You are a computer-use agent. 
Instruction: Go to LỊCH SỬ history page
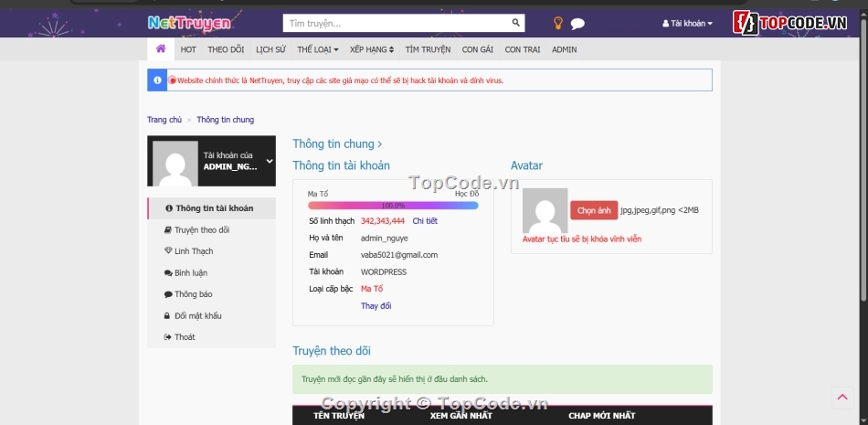[270, 49]
